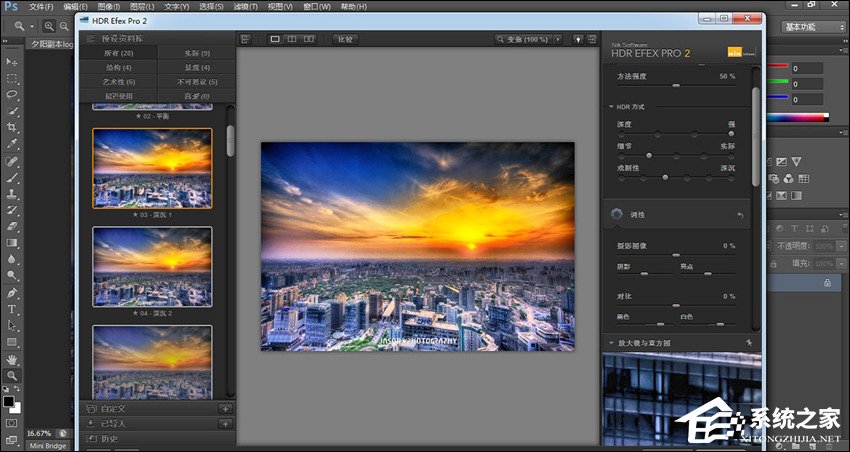Click the 比较 compare button
The image size is (850, 452).
click(345, 40)
